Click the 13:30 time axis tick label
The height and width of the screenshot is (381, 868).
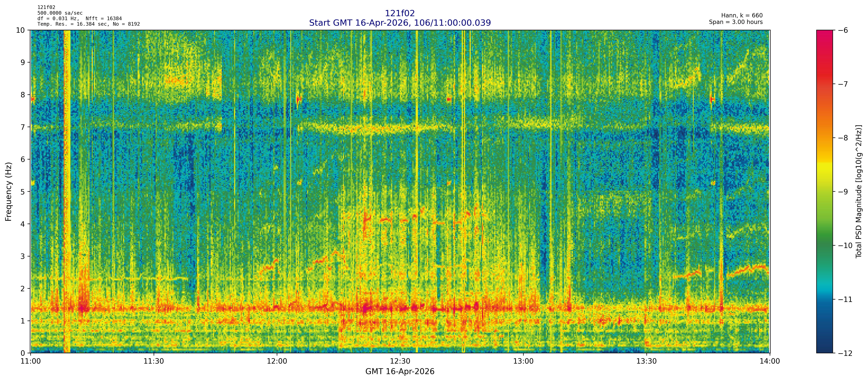coord(646,362)
